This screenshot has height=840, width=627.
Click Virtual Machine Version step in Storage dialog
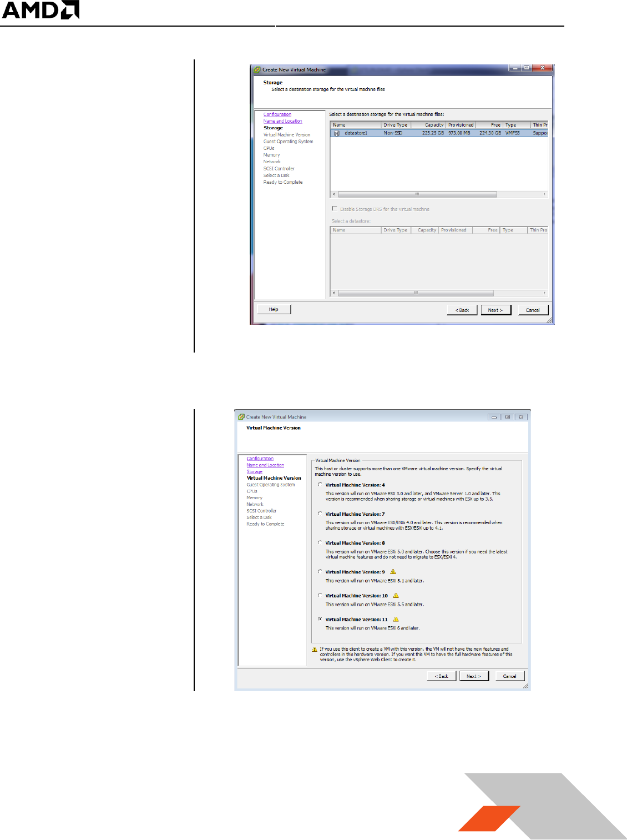[x=287, y=135]
